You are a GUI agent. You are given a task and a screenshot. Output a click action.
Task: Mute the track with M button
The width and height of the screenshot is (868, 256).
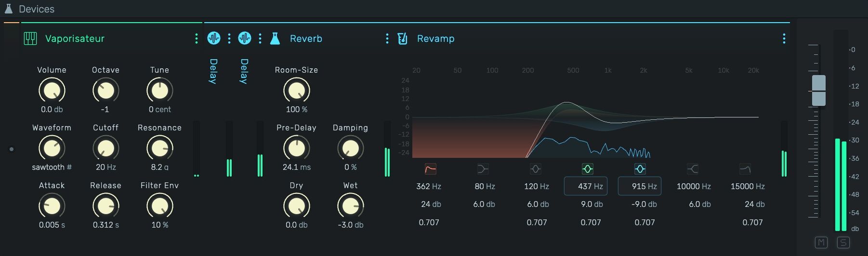tap(821, 243)
